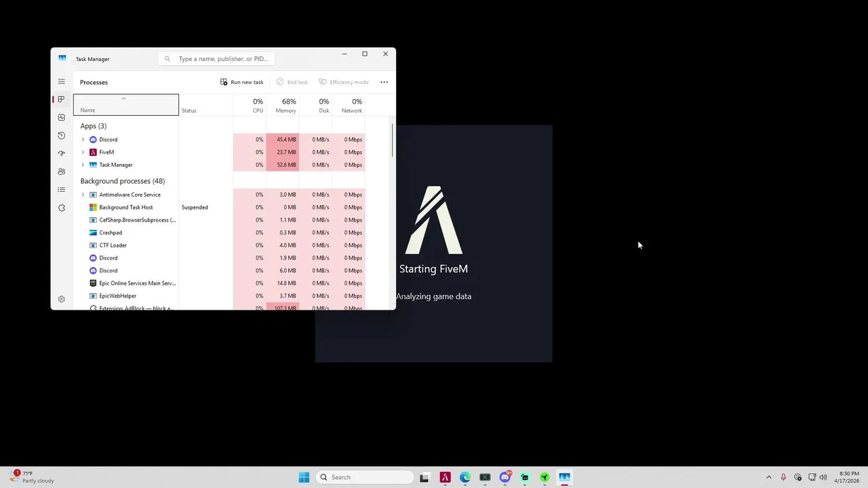The height and width of the screenshot is (488, 868).
Task: Open App history page in sidebar
Action: (61, 136)
